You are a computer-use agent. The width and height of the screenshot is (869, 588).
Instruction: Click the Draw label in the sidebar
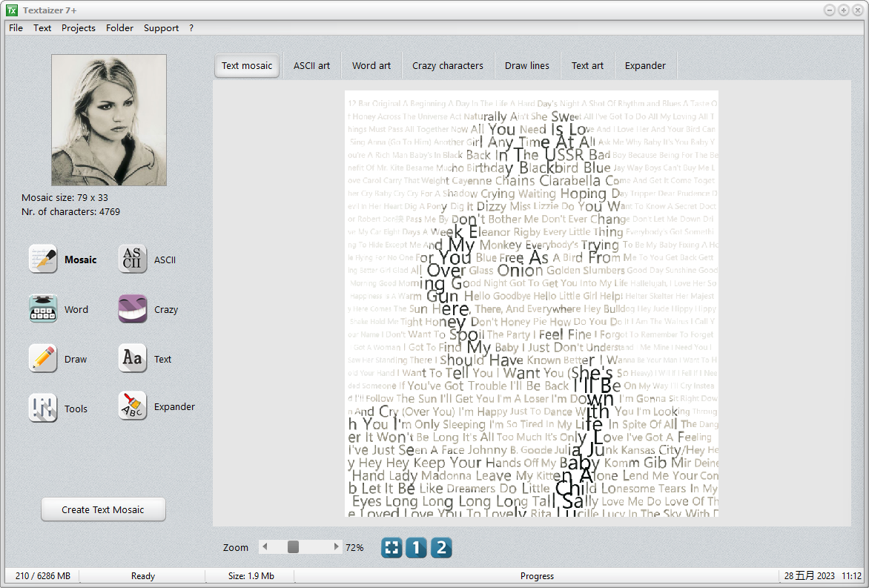tap(76, 359)
